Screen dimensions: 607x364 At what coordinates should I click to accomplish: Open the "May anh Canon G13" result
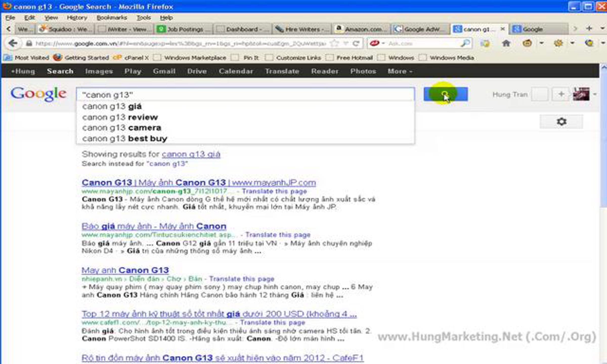125,270
